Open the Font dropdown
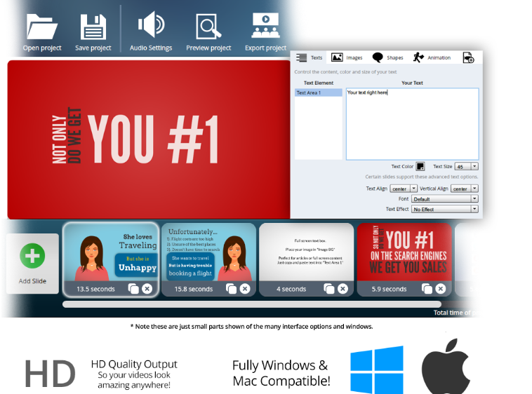Screen dimensions: 532x394 474,199
